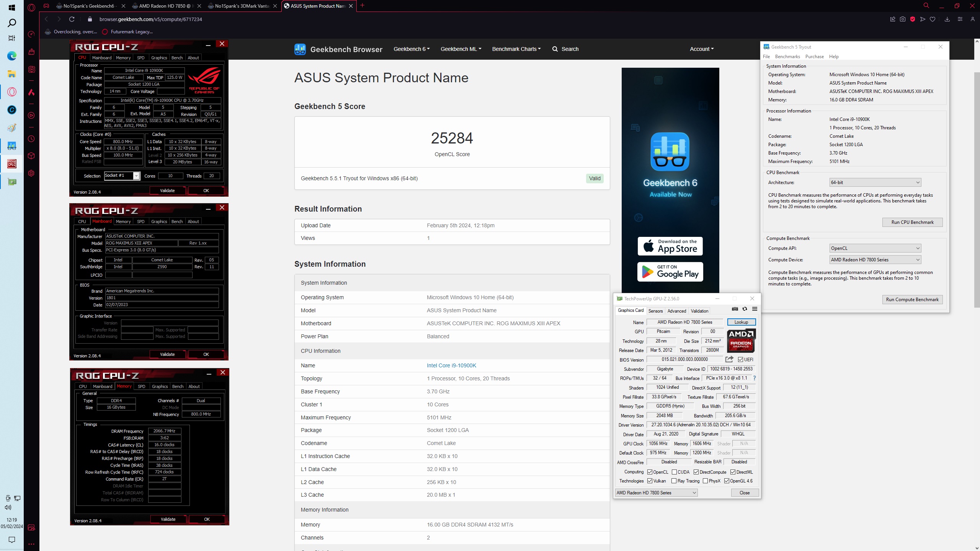Image resolution: width=980 pixels, height=551 pixels.
Task: Take GPU-Z screenshot with camera icon
Action: (x=735, y=309)
